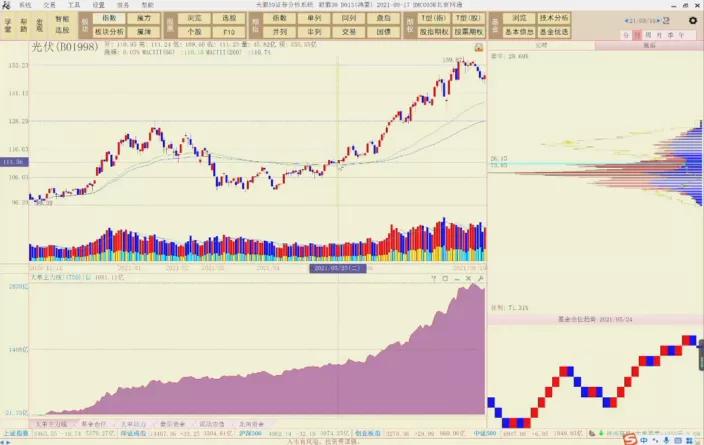This screenshot has height=445, width=704.
Task: Click the 光伏(B01998) chart title
Action: [65, 47]
